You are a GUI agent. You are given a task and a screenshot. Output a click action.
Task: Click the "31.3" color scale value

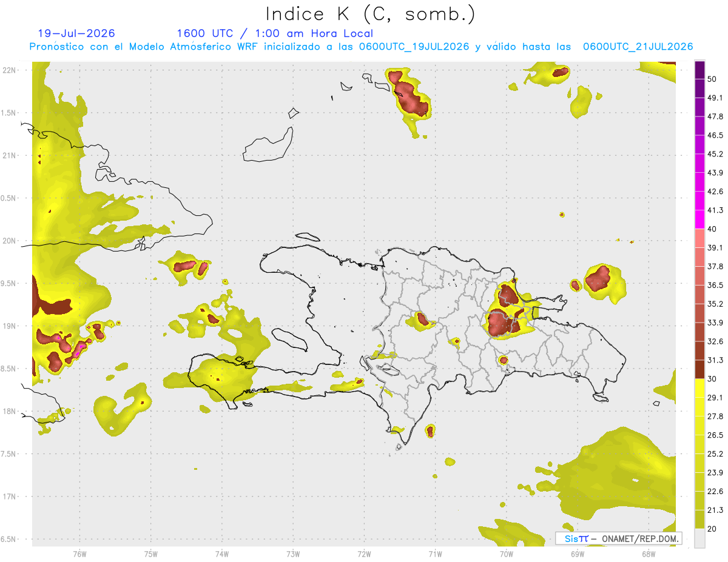716,360
